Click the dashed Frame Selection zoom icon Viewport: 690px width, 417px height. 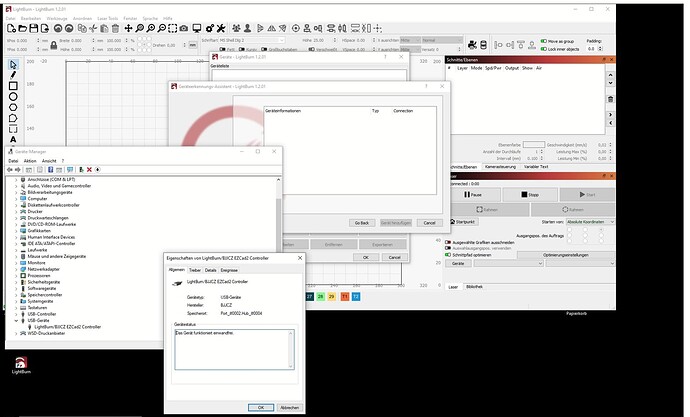tap(172, 29)
